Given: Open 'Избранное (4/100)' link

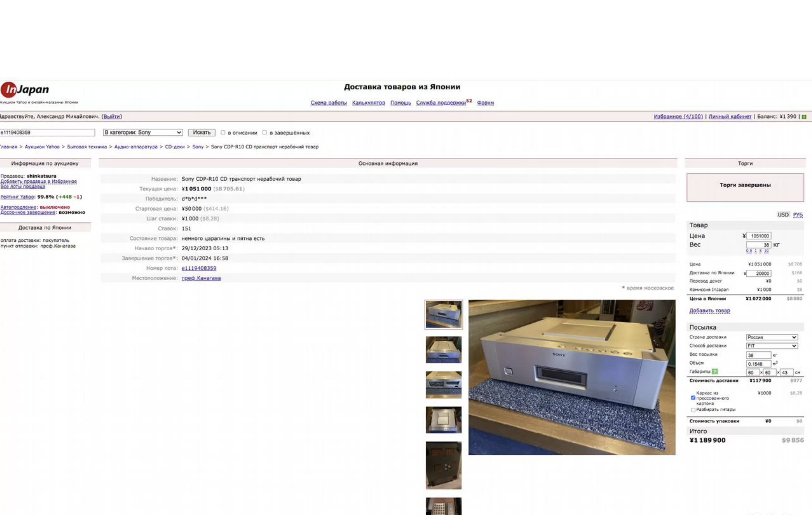Looking at the screenshot, I should [x=678, y=116].
